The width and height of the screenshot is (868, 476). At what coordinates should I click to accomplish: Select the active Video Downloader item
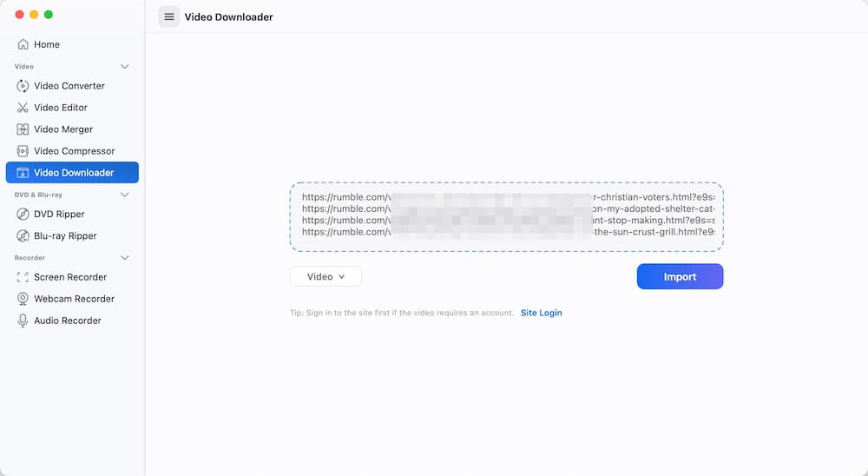[x=72, y=172]
